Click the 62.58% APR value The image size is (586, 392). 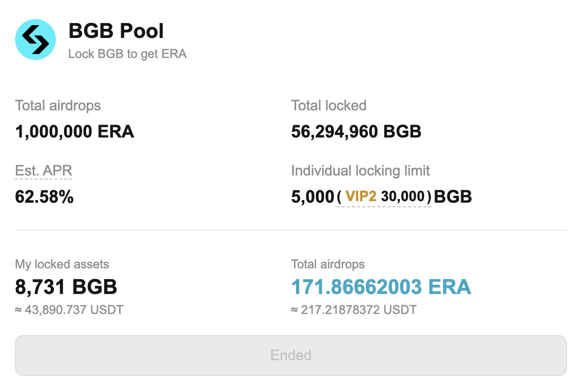pos(44,197)
